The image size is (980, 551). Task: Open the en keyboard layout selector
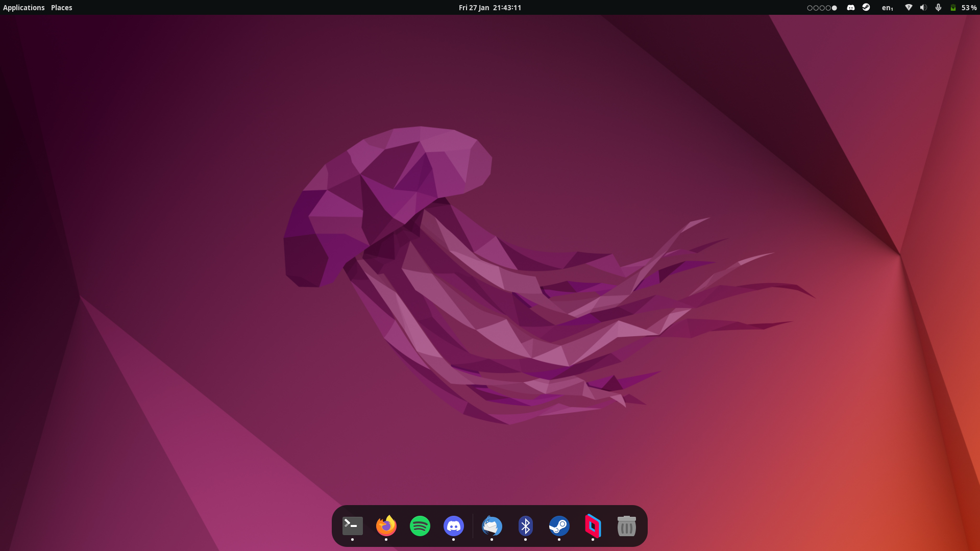887,8
